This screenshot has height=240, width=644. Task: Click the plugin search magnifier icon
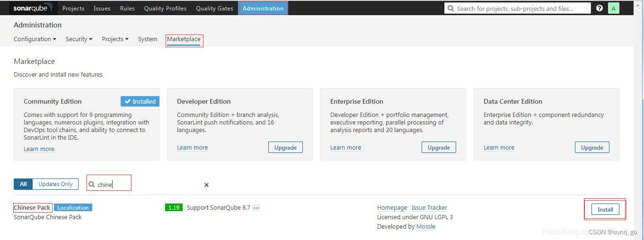click(92, 184)
